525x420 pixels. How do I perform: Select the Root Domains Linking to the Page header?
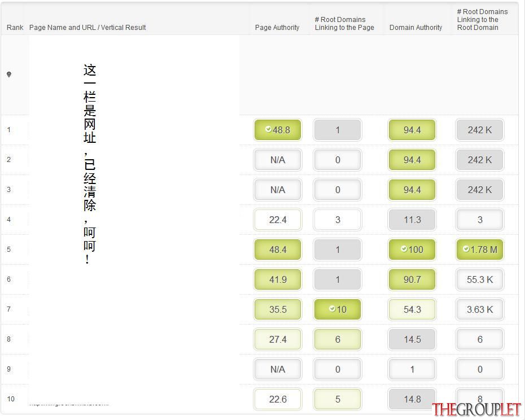coord(344,24)
